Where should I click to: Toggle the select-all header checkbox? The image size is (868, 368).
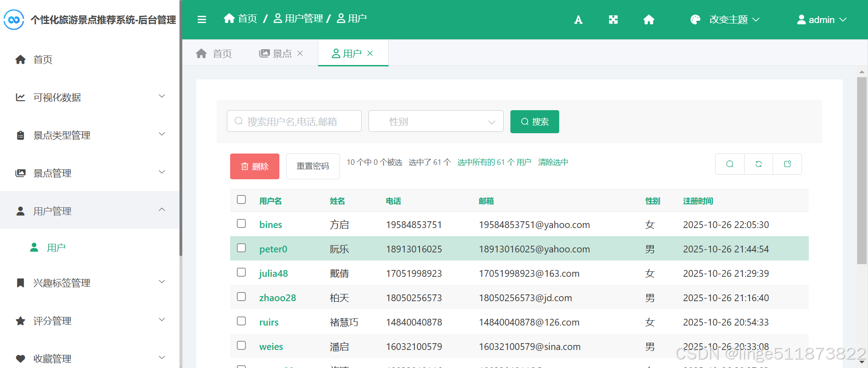241,200
